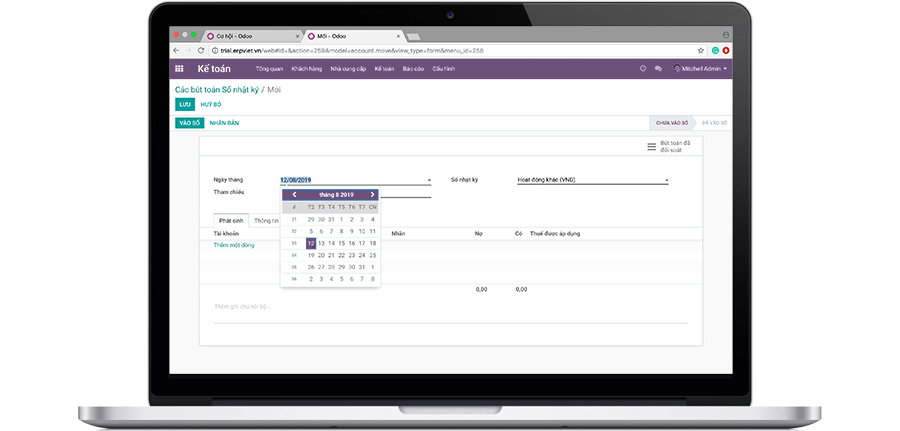Open the conversations chat icon
Screen dimensions: 900x431
coord(658,69)
